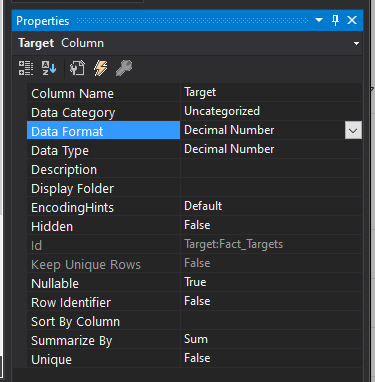Expand the Data Format dropdown arrow

(x=353, y=130)
